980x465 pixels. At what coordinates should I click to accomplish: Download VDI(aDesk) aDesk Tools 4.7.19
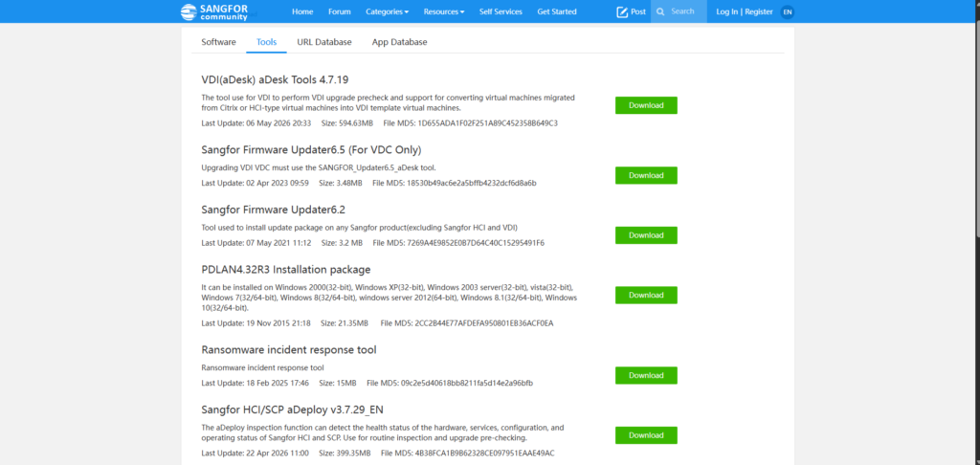pyautogui.click(x=646, y=105)
